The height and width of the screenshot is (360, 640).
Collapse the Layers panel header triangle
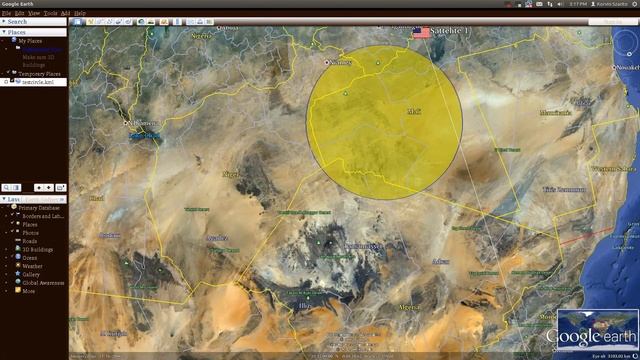[x=4, y=199]
